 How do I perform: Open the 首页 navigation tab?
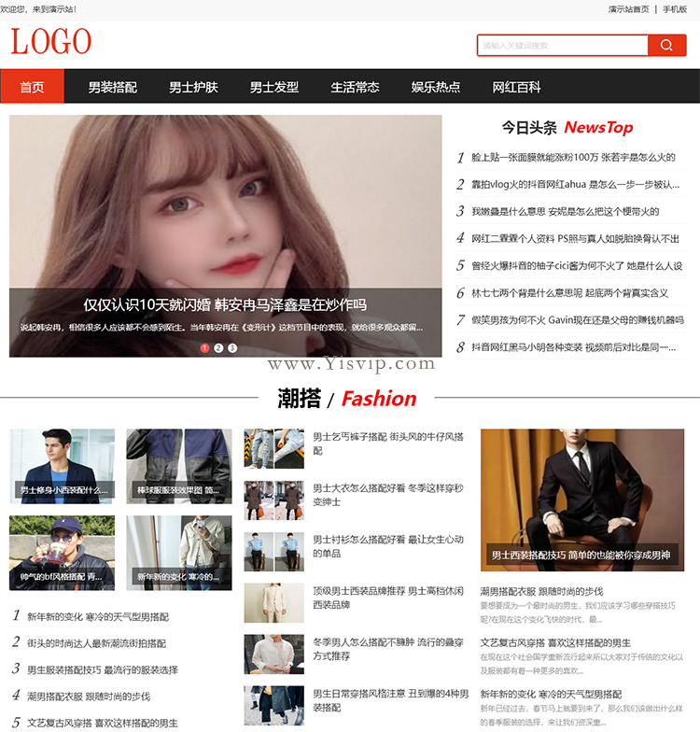click(32, 87)
